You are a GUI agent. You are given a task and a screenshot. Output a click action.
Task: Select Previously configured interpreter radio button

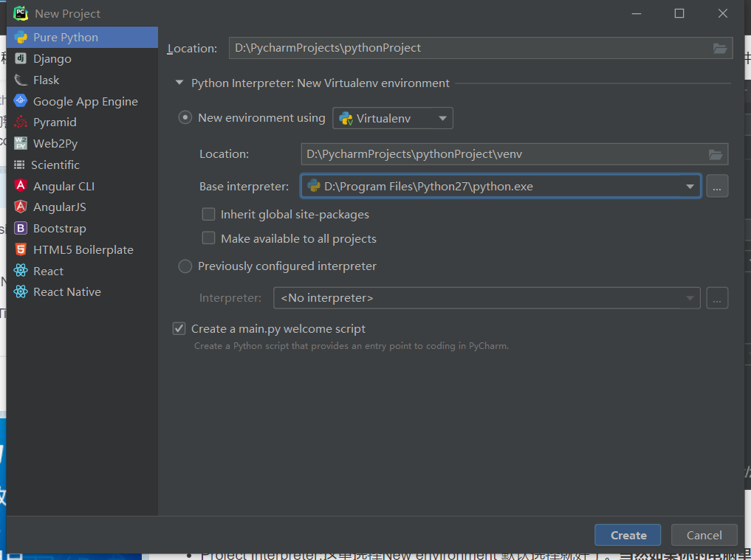pyautogui.click(x=185, y=266)
